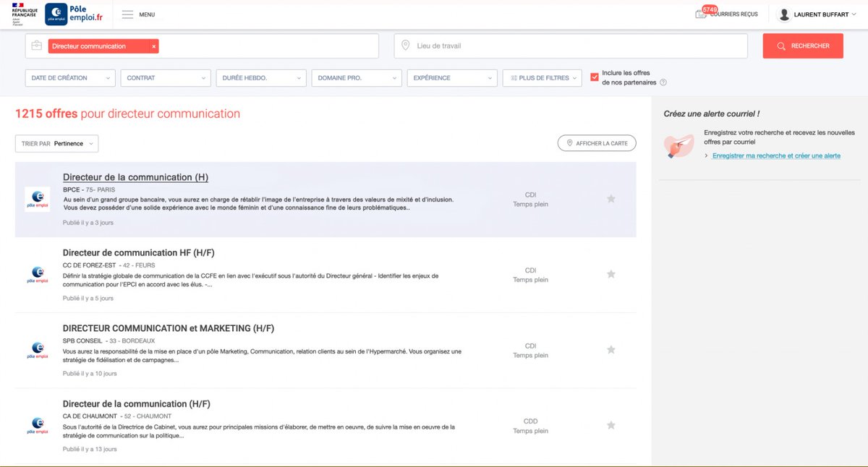868x467 pixels.
Task: Click the Pôle emploi logo of SPB Conseil offer
Action: (x=38, y=350)
